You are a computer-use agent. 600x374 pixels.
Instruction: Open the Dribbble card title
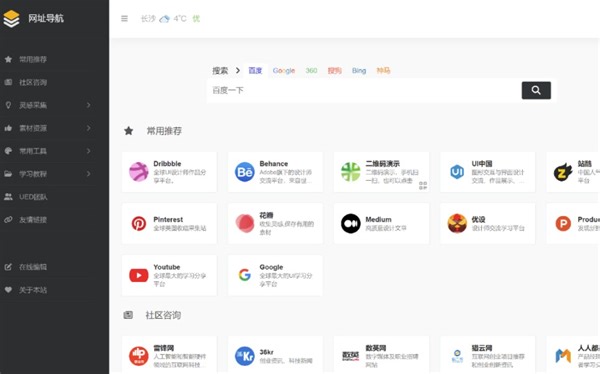click(x=167, y=163)
